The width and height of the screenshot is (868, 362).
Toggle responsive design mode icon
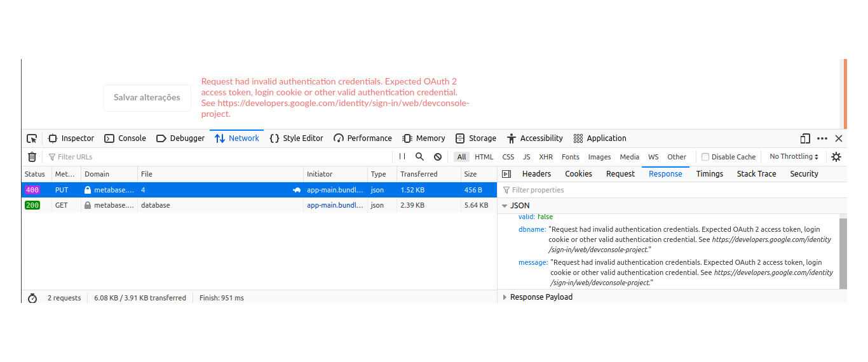click(805, 138)
